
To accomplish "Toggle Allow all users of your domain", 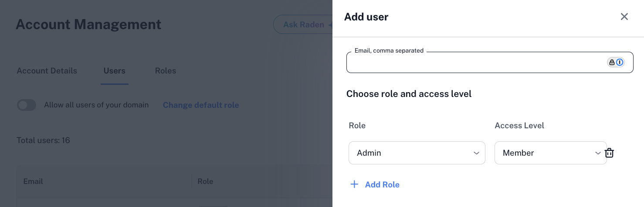I will (27, 105).
